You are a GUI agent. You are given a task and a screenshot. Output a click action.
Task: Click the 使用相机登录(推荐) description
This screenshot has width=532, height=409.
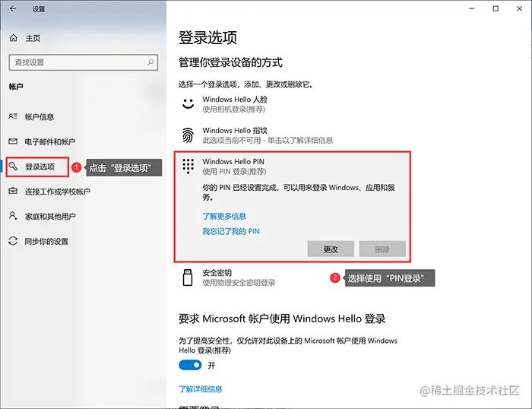pyautogui.click(x=234, y=109)
